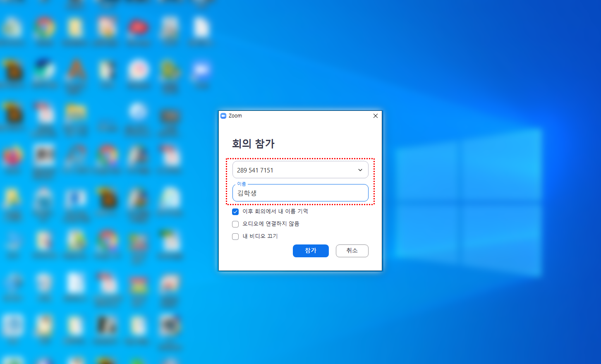Select the red oval desktop icon
The width and height of the screenshot is (601, 364).
coord(138,28)
